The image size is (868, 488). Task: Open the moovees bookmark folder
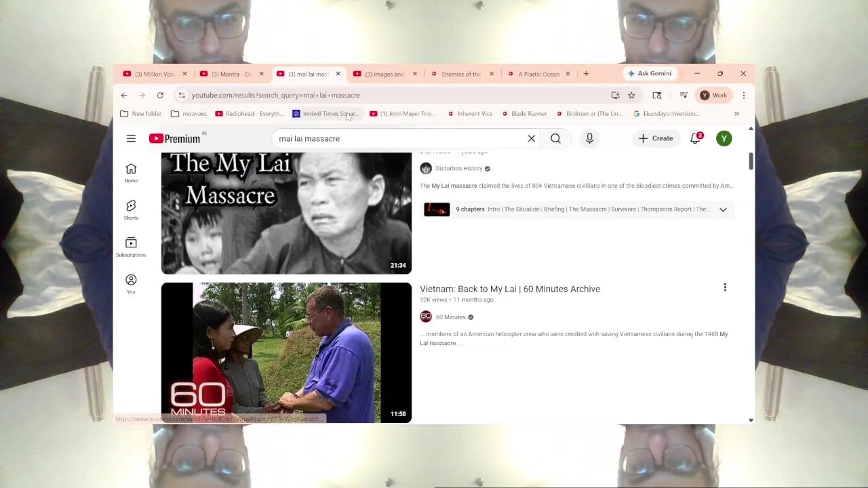click(189, 113)
